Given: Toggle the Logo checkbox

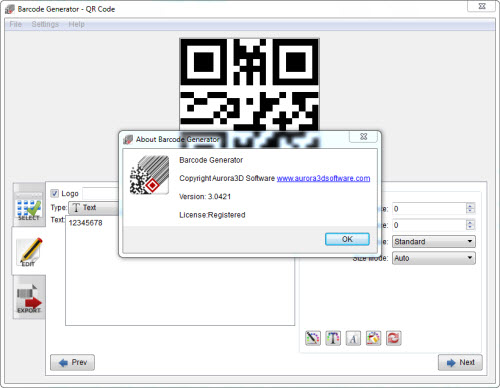Looking at the screenshot, I should (54, 193).
